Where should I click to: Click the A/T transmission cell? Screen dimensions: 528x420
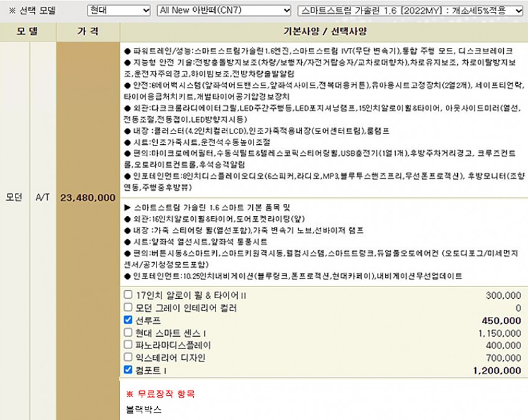tap(42, 198)
